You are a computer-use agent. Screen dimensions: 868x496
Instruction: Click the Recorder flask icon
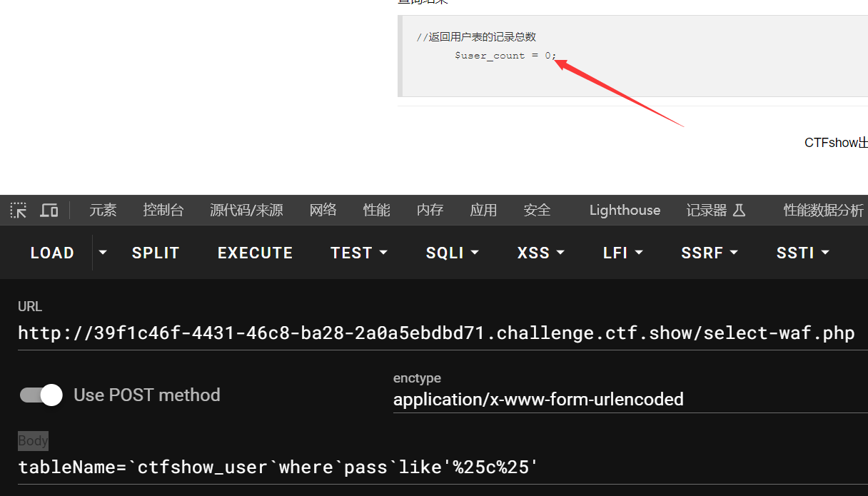click(739, 210)
